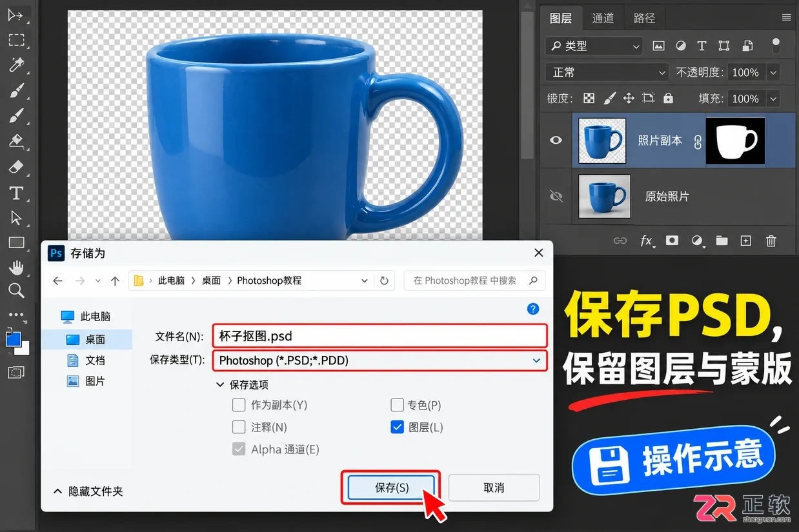Select the Path Selection arrow tool
799x532 pixels.
click(x=16, y=218)
